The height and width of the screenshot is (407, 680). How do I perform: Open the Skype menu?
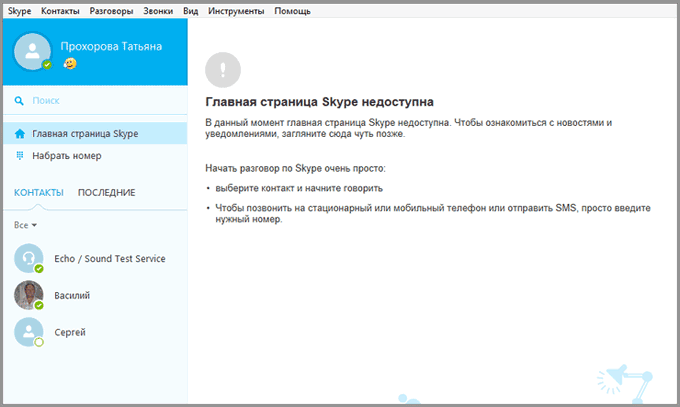19,11
